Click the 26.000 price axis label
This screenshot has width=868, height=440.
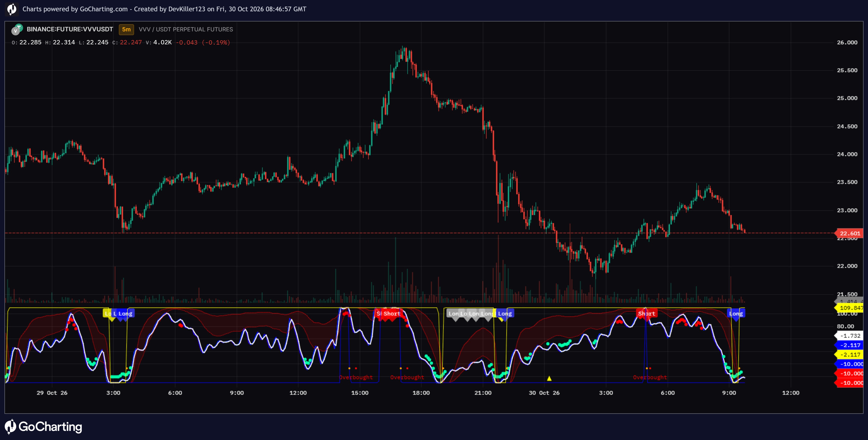pyautogui.click(x=847, y=42)
